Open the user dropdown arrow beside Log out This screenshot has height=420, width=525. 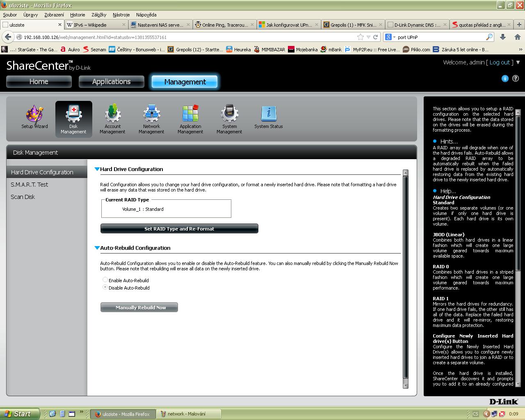pyautogui.click(x=518, y=62)
